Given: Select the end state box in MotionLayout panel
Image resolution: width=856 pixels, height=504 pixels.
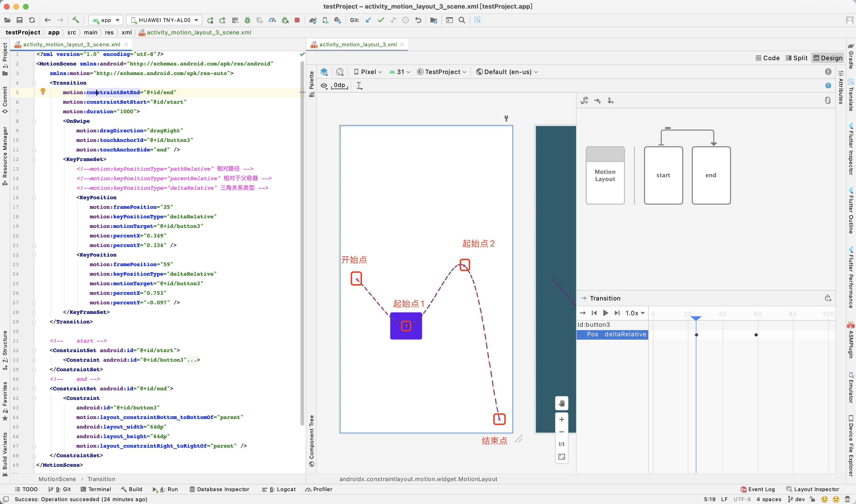Looking at the screenshot, I should [711, 175].
